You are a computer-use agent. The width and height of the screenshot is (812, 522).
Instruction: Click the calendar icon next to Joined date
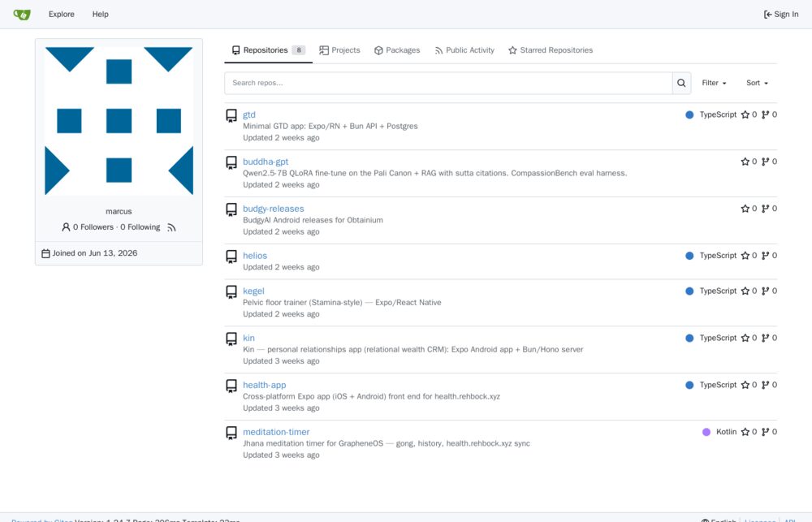click(x=45, y=254)
